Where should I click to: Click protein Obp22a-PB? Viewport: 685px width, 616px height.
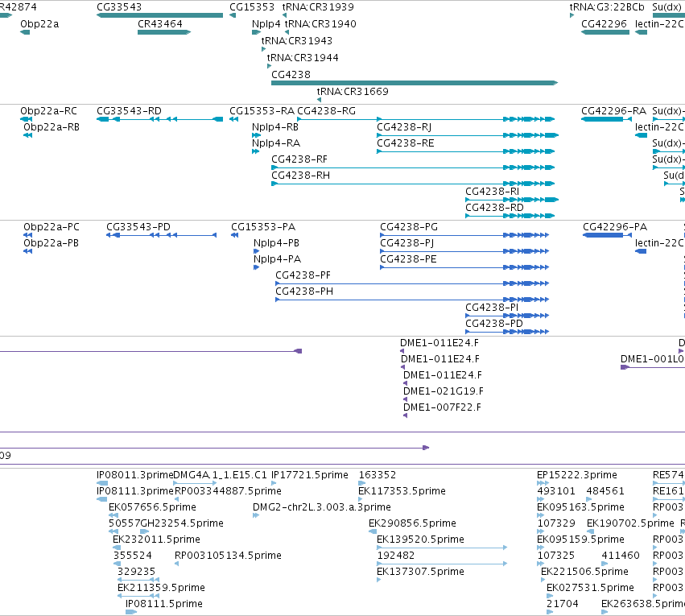tap(27, 251)
